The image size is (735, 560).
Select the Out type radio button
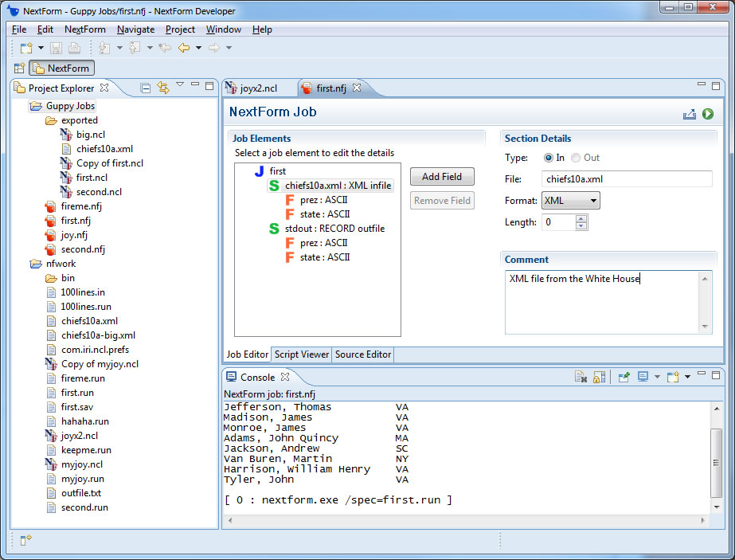click(576, 158)
